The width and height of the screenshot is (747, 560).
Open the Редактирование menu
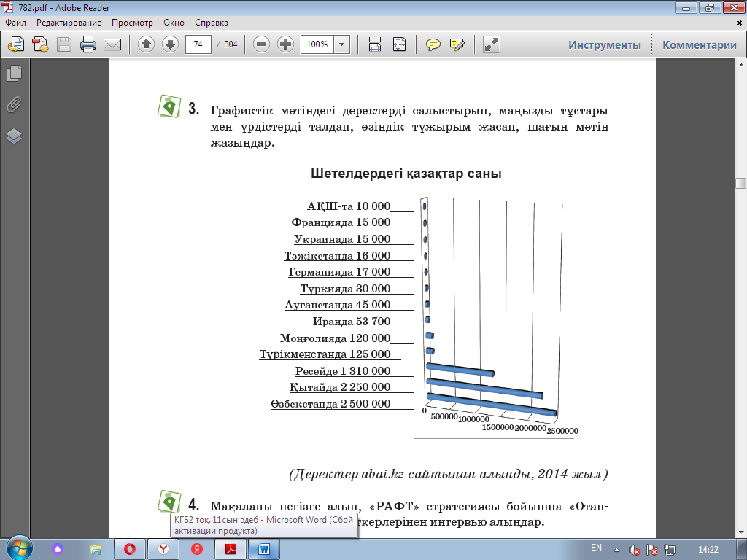coord(69,23)
